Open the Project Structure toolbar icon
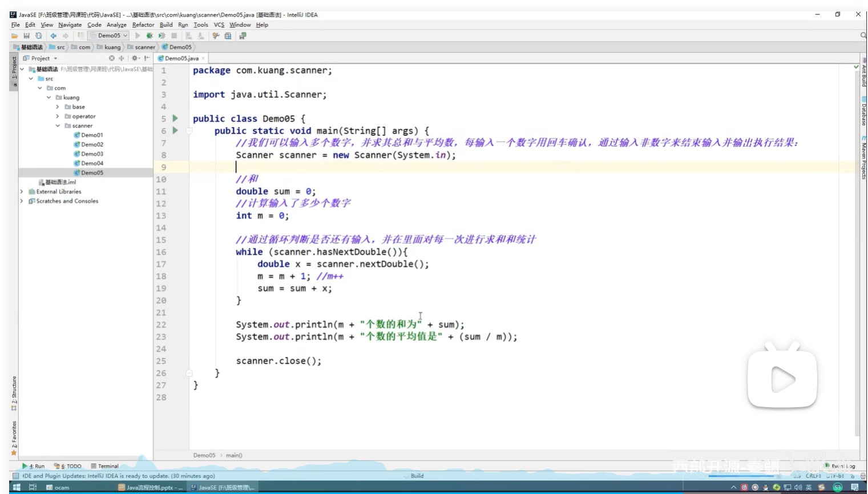 pos(228,36)
